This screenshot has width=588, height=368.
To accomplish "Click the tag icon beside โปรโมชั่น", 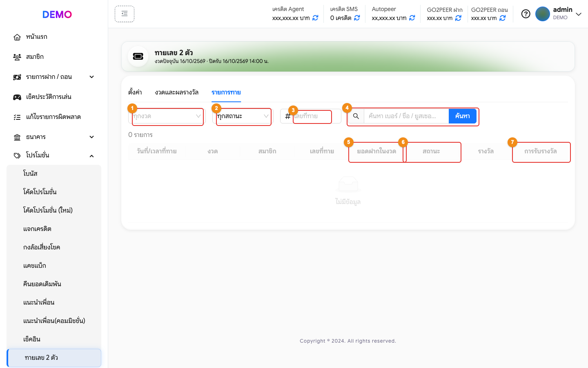I will 17,156.
